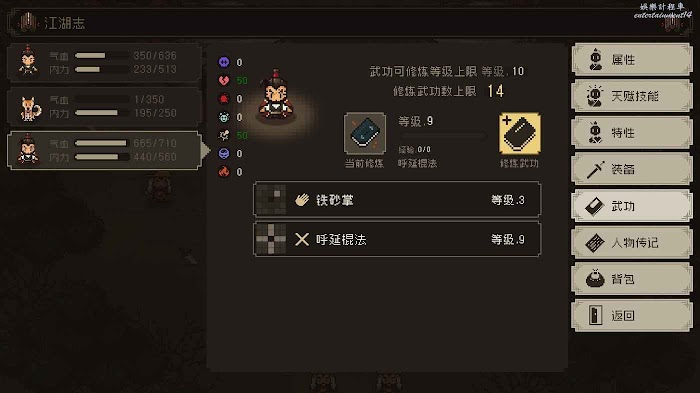The image size is (700, 393).
Task: Select the 铁砂掌 skill row
Action: (397, 200)
